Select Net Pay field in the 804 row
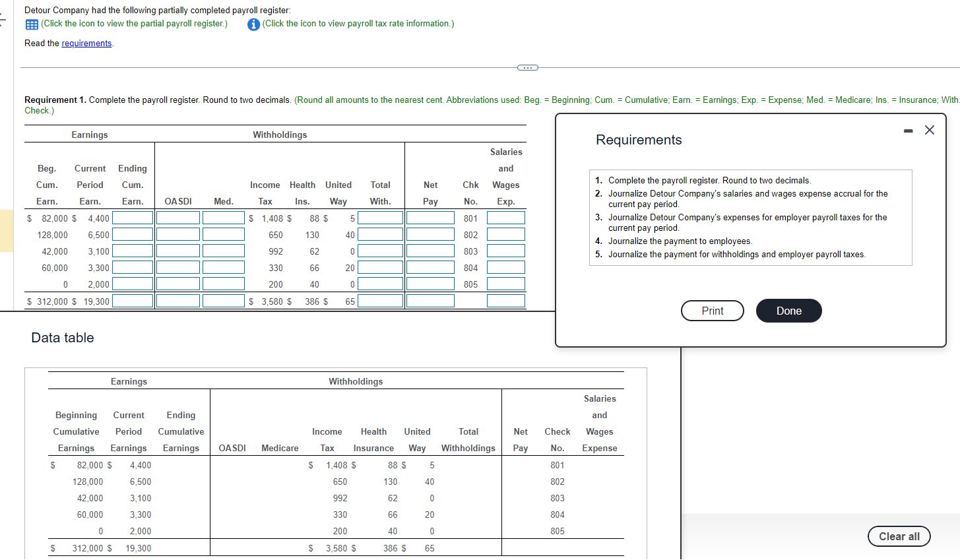 430,267
